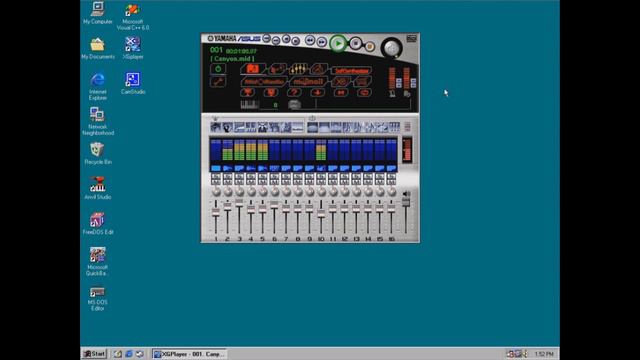Click the channel 3 level meter
Image resolution: width=640 pixels, height=360 pixels.
pos(239,150)
